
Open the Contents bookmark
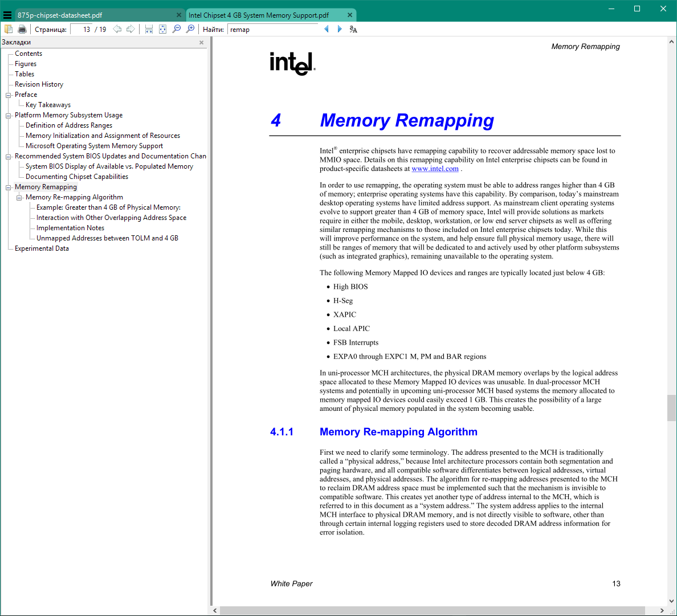pyautogui.click(x=28, y=54)
